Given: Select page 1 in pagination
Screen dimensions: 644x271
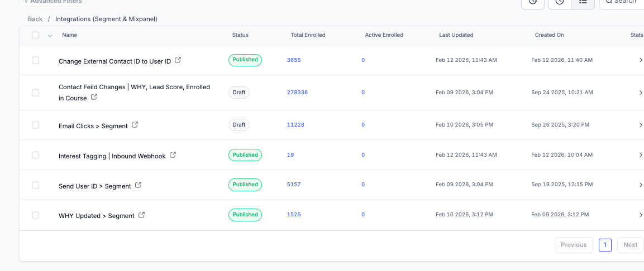Looking at the screenshot, I should [605, 245].
